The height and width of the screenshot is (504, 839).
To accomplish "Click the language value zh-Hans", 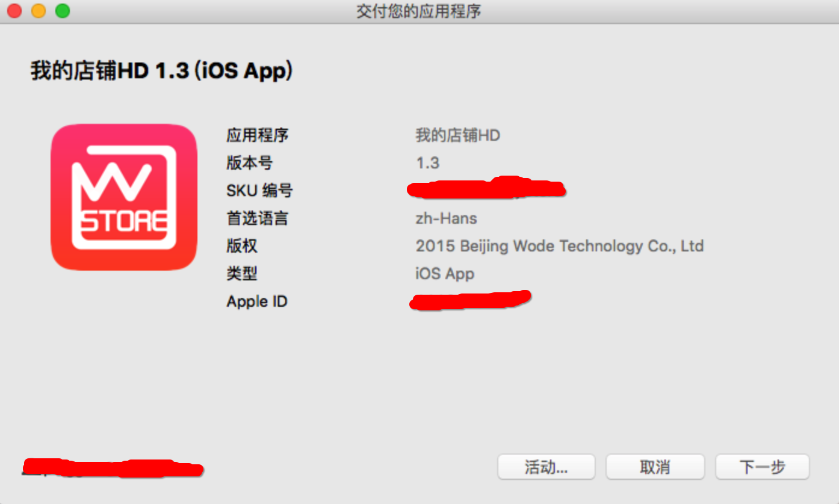I will tap(447, 218).
